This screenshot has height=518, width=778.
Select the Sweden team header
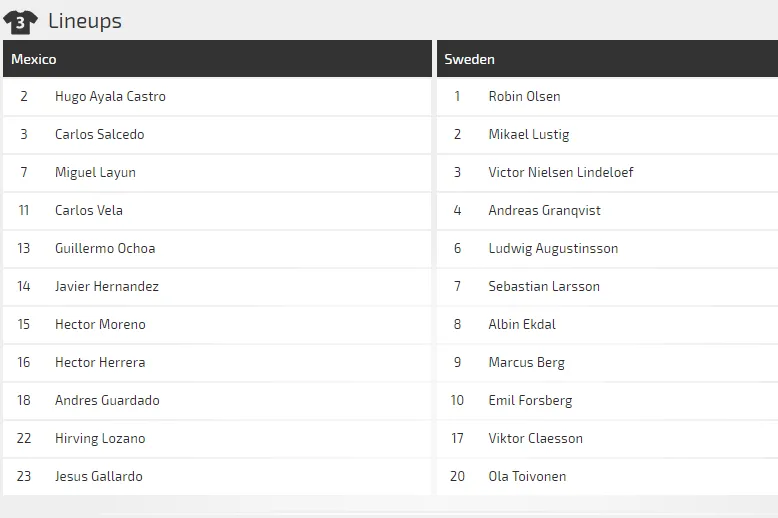pos(469,59)
